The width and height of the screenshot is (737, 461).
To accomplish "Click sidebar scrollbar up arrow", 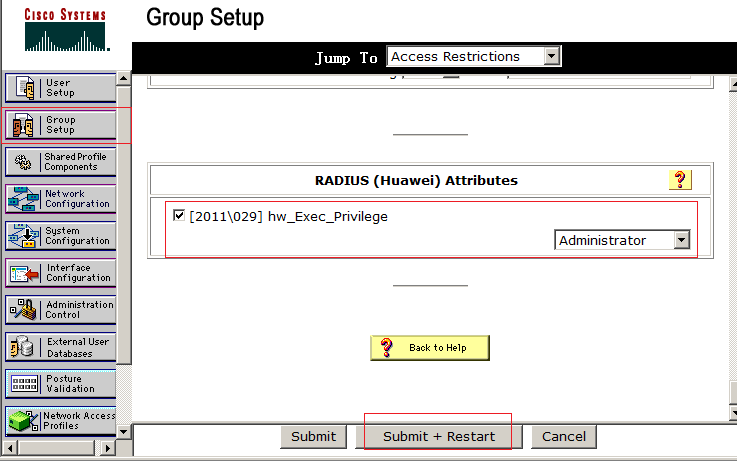I will [124, 78].
